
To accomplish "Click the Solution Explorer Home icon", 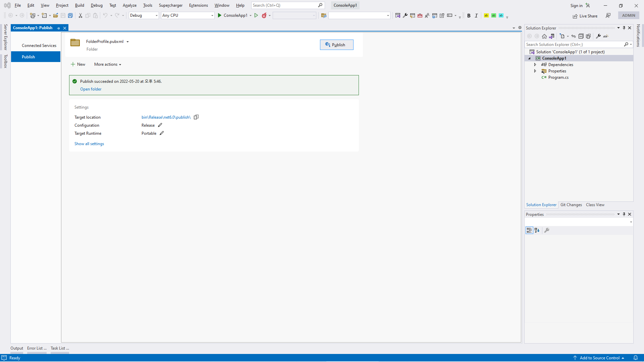I will pyautogui.click(x=544, y=36).
